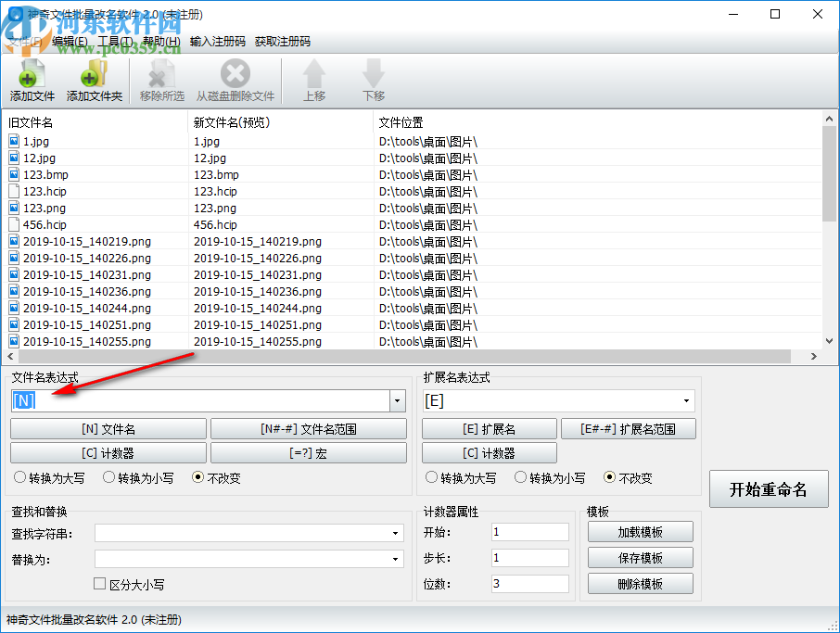
Task: Choose extension 不改变 (unchanged) radio button
Action: tap(609, 476)
